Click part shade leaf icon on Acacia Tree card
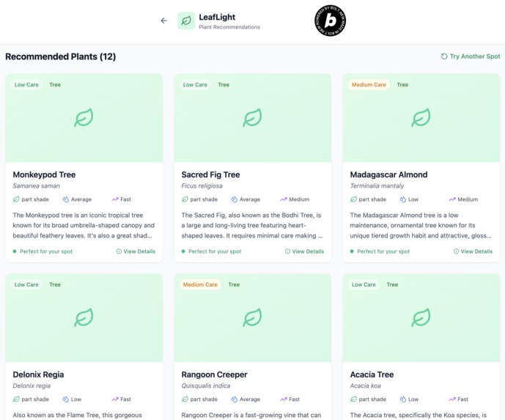 tap(353, 399)
